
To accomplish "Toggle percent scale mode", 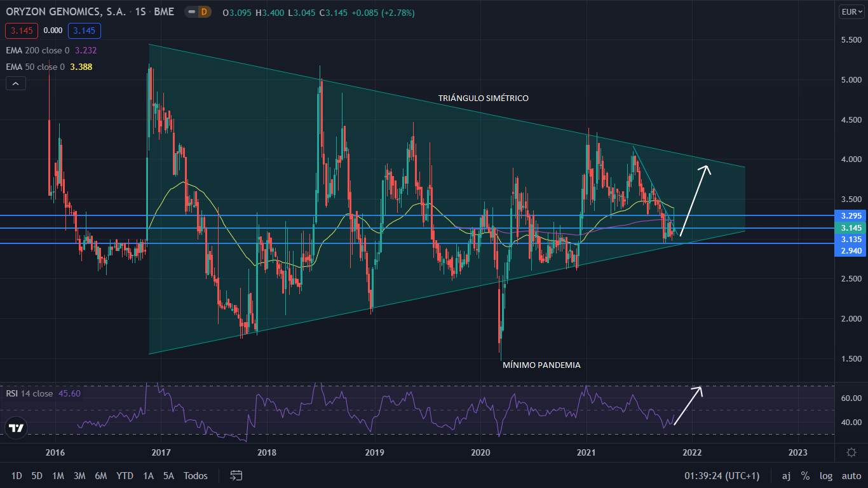I will [x=805, y=476].
